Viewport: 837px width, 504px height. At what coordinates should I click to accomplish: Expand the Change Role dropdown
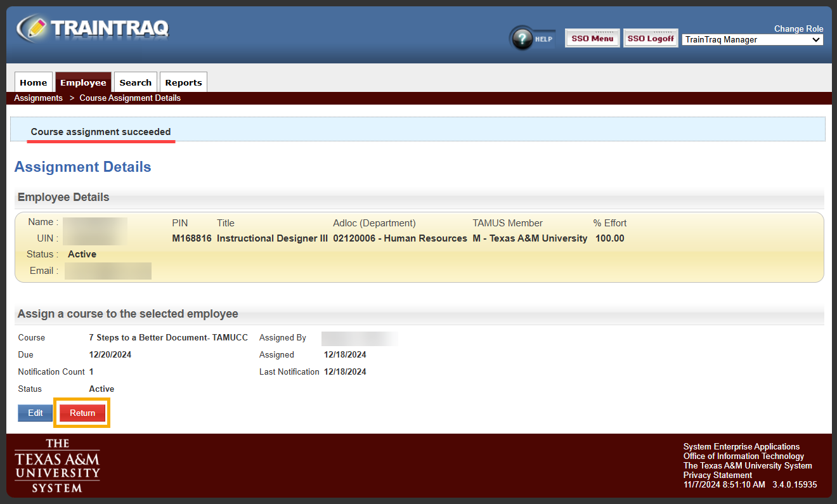[x=752, y=39]
